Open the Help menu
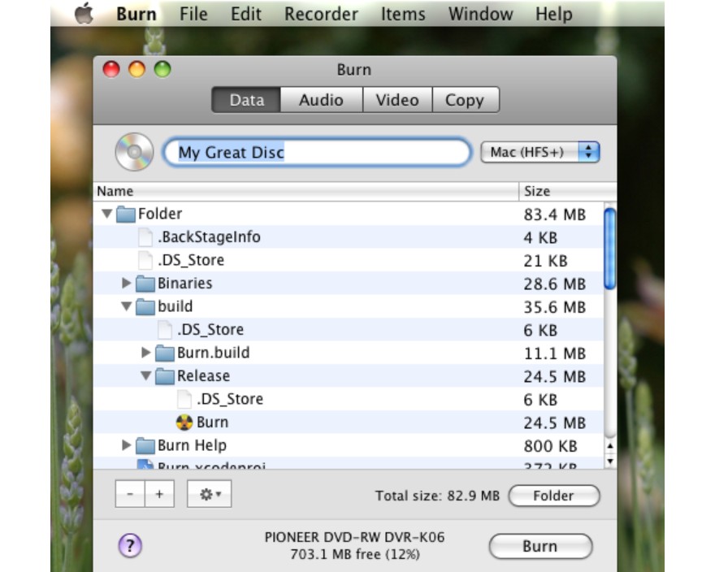728x572 pixels. coord(554,14)
